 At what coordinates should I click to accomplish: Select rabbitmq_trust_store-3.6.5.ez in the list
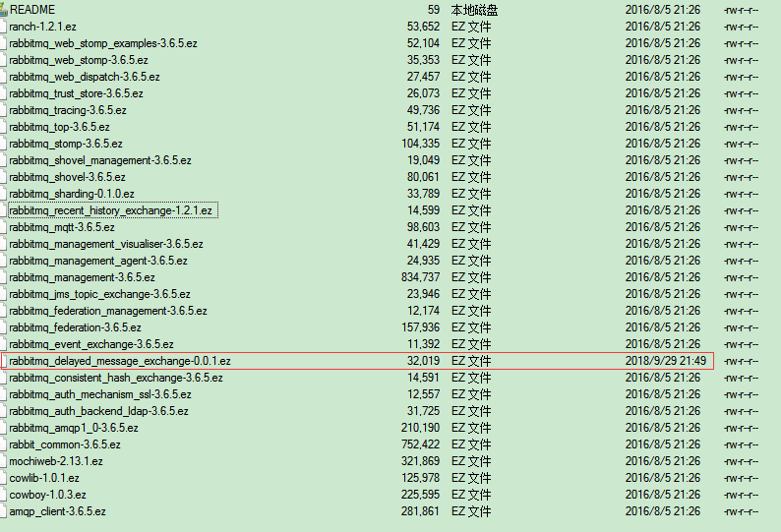click(x=76, y=93)
